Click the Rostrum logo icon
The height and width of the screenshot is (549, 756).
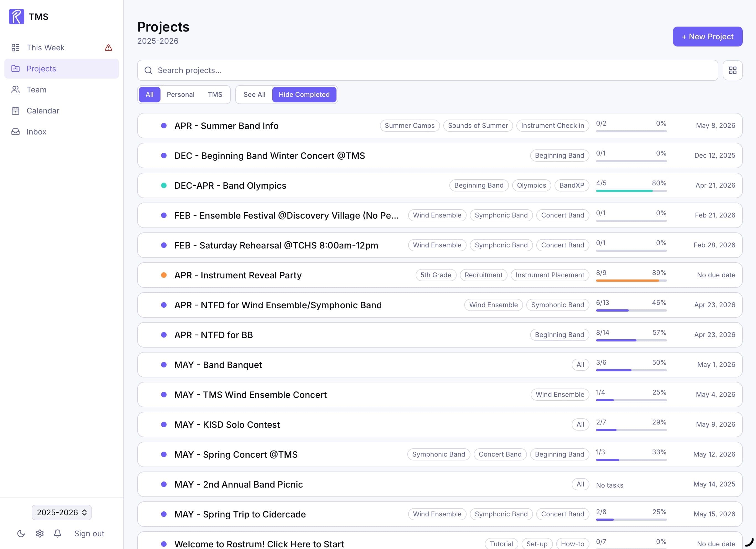16,17
